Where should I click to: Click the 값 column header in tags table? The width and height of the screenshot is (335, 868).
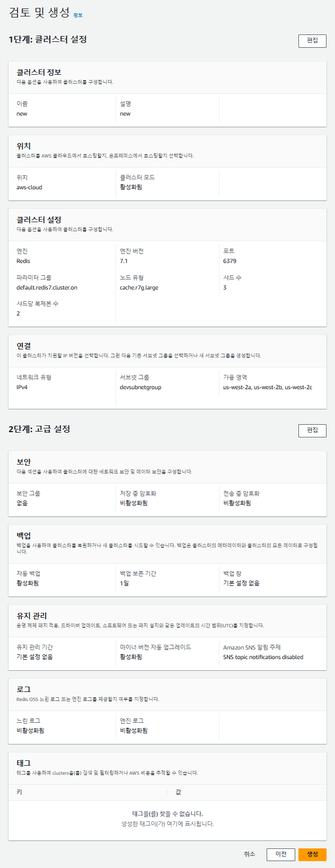[179, 792]
